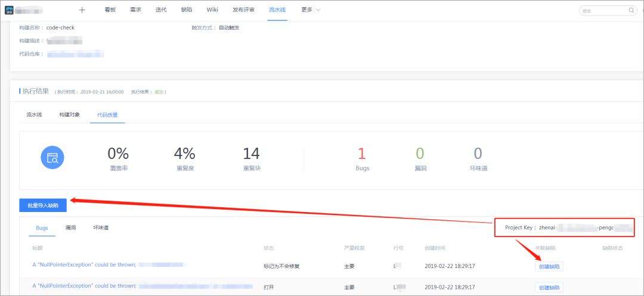Click the search magnifier icon

[x=631, y=11]
